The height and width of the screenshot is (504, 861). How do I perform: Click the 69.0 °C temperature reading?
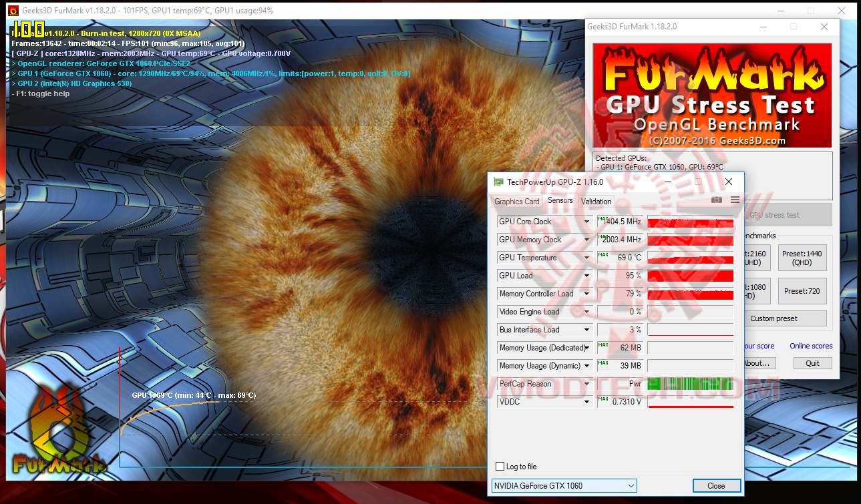coord(619,258)
